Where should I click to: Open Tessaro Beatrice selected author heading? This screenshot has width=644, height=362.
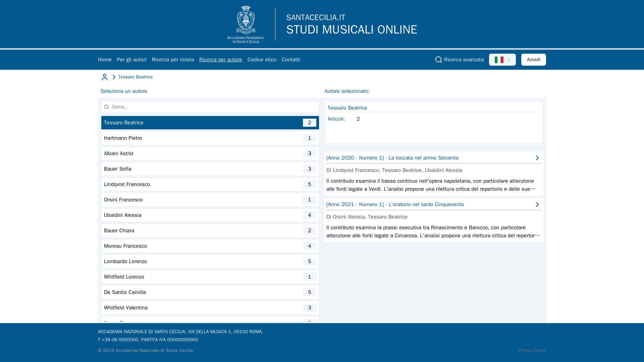coord(347,108)
